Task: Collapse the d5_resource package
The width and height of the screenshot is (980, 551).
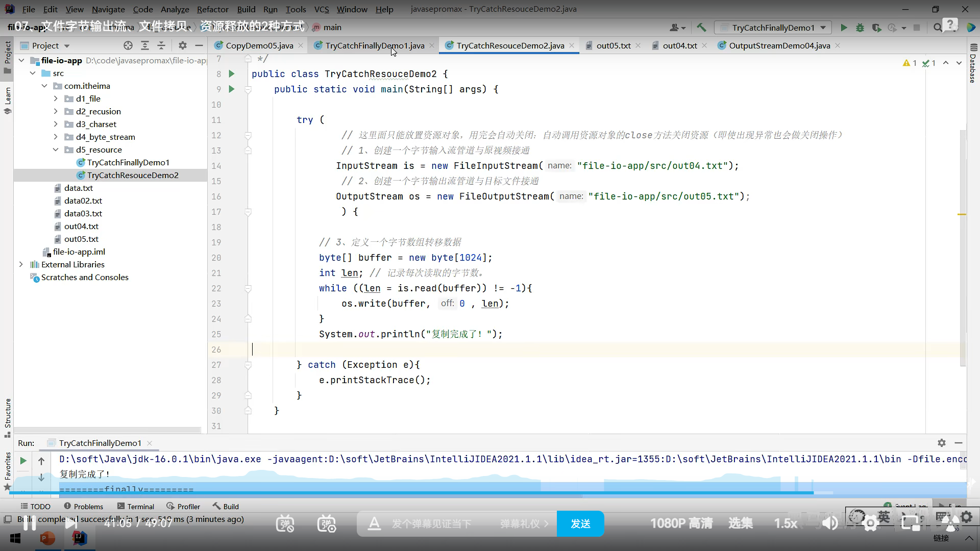Action: tap(56, 149)
